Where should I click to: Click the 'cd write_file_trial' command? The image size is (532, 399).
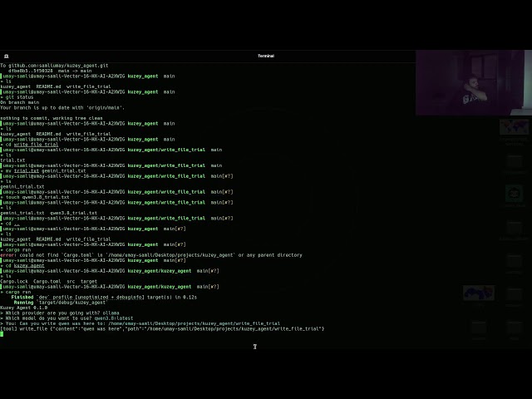pyautogui.click(x=30, y=145)
